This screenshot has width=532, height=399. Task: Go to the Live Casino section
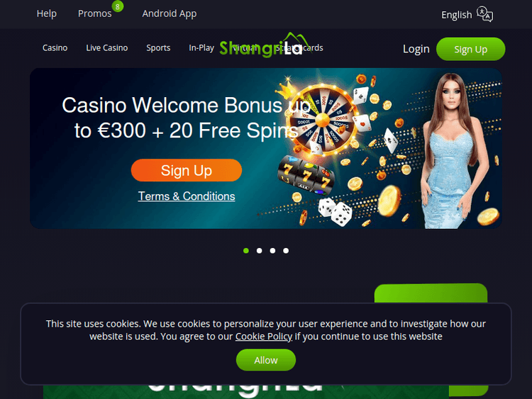[x=107, y=47]
